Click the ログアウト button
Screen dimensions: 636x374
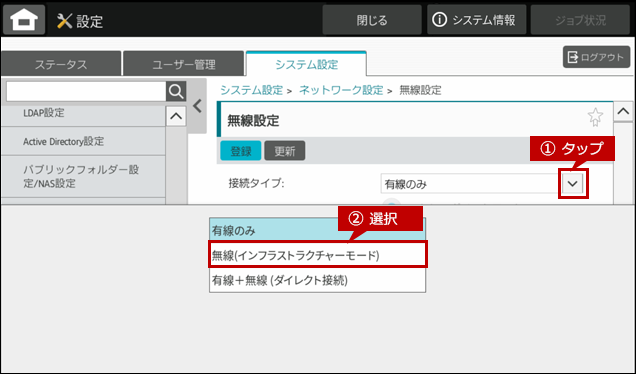596,57
